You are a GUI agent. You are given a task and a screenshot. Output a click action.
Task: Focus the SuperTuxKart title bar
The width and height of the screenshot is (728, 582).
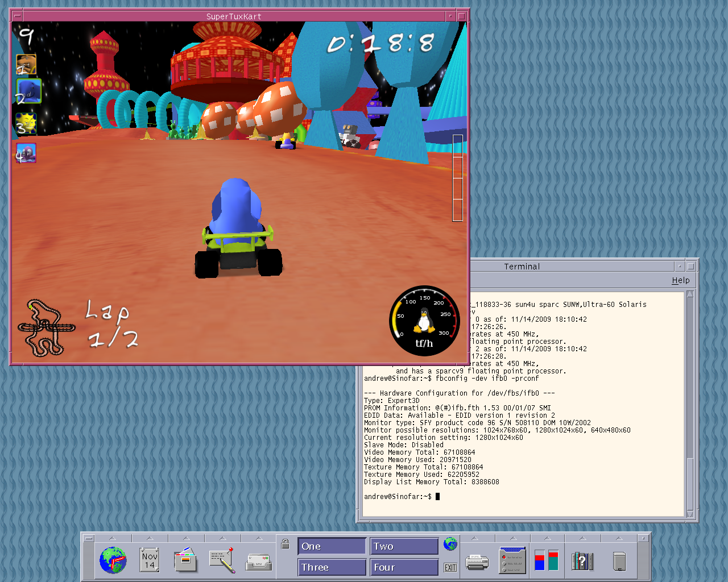coord(234,16)
